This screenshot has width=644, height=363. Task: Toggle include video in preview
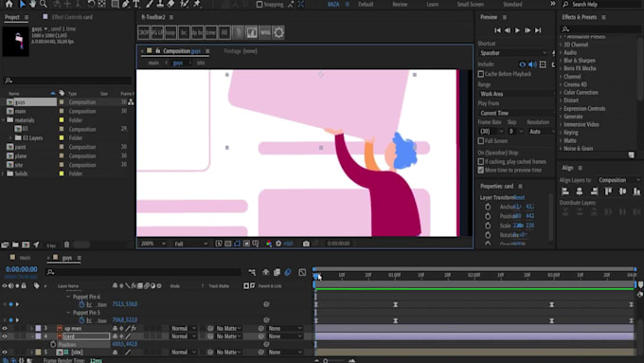click(x=522, y=64)
